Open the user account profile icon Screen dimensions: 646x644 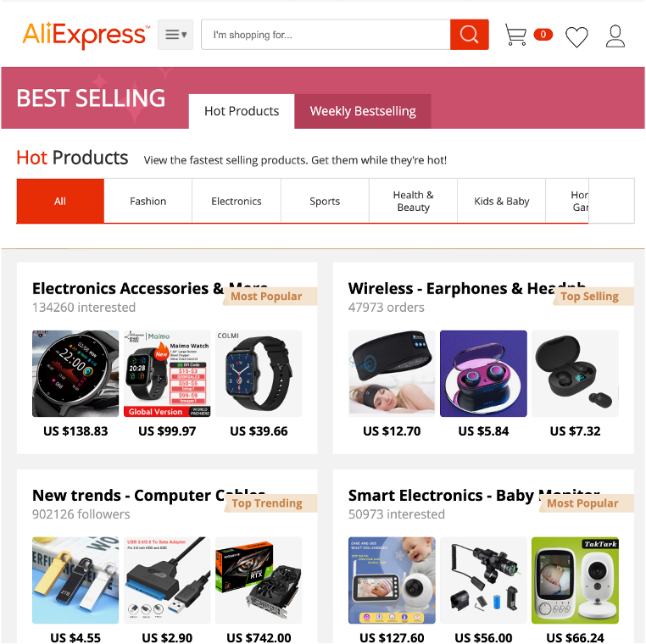pyautogui.click(x=615, y=36)
